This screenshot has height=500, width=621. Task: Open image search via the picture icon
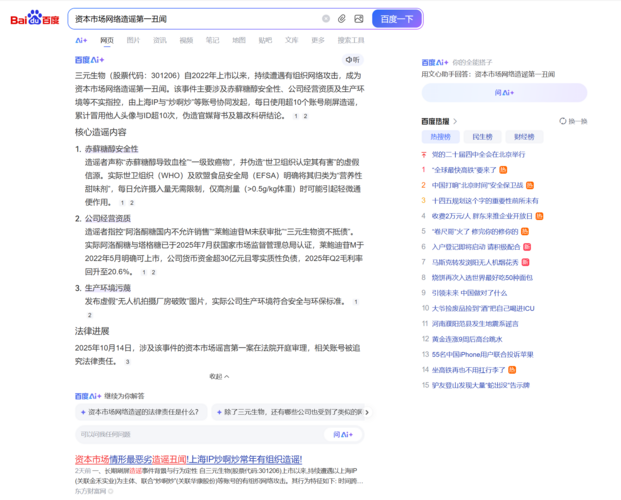click(359, 19)
